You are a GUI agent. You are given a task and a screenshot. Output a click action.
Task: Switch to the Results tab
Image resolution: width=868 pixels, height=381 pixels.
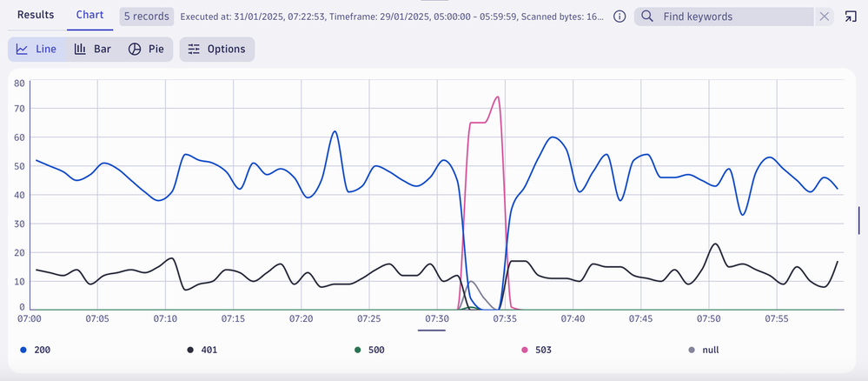(x=36, y=16)
